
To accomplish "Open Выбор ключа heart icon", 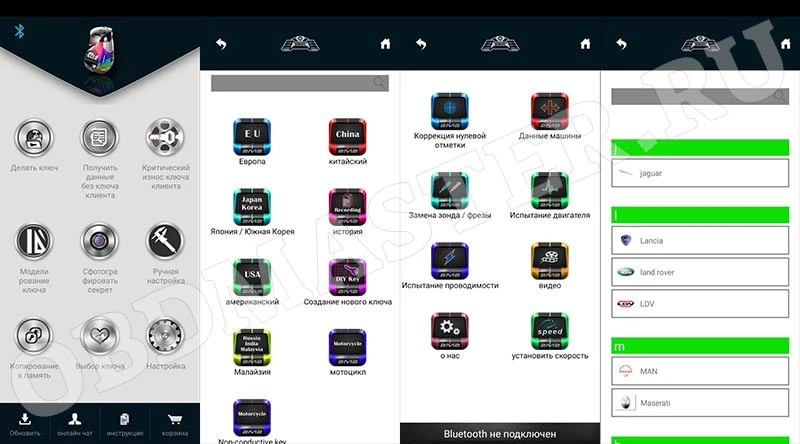I will point(99,336).
